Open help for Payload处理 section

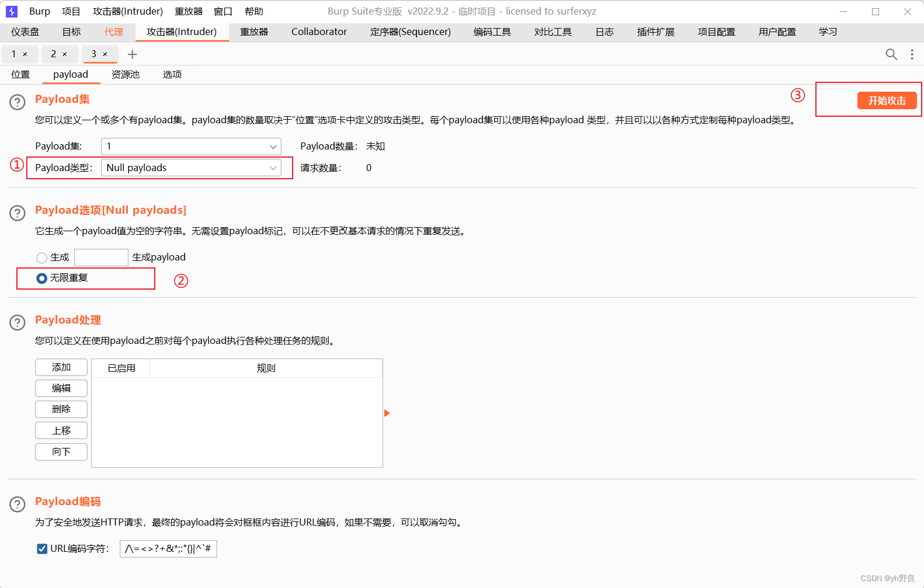18,323
